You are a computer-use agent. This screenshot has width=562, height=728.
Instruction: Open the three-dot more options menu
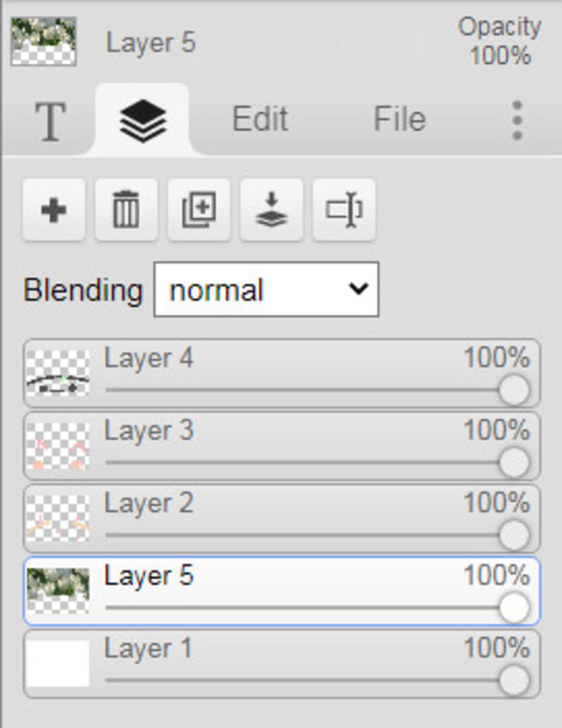point(516,120)
